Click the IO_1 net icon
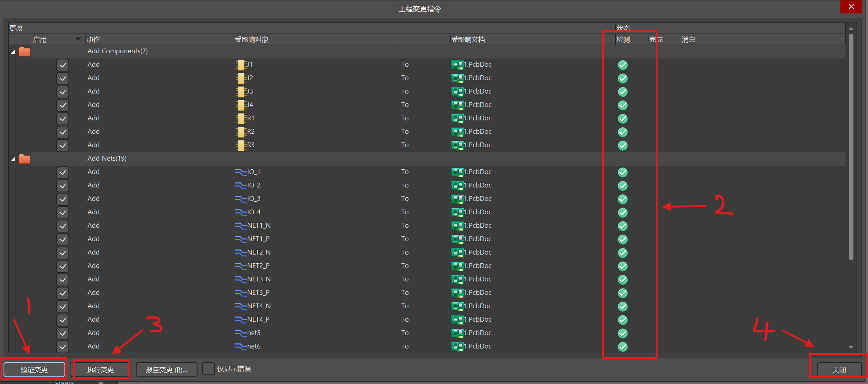 (240, 172)
